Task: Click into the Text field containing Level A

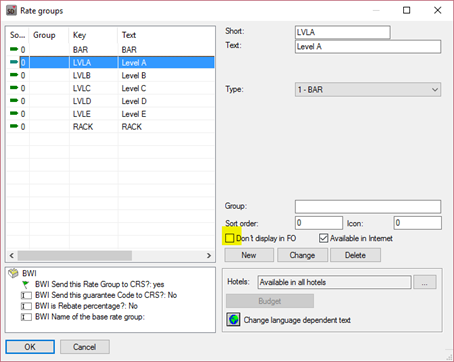Action: pyautogui.click(x=368, y=47)
